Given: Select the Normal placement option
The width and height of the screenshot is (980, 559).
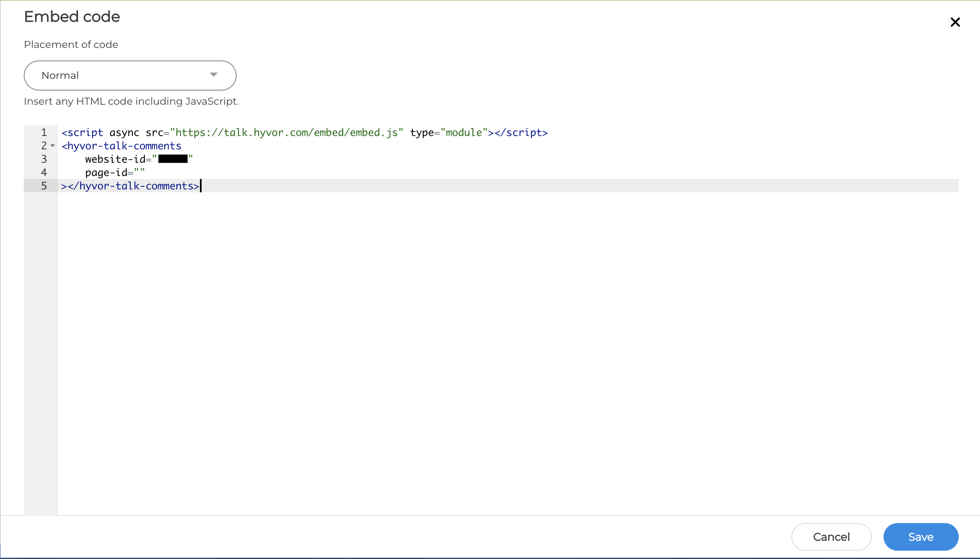Looking at the screenshot, I should 60,75.
